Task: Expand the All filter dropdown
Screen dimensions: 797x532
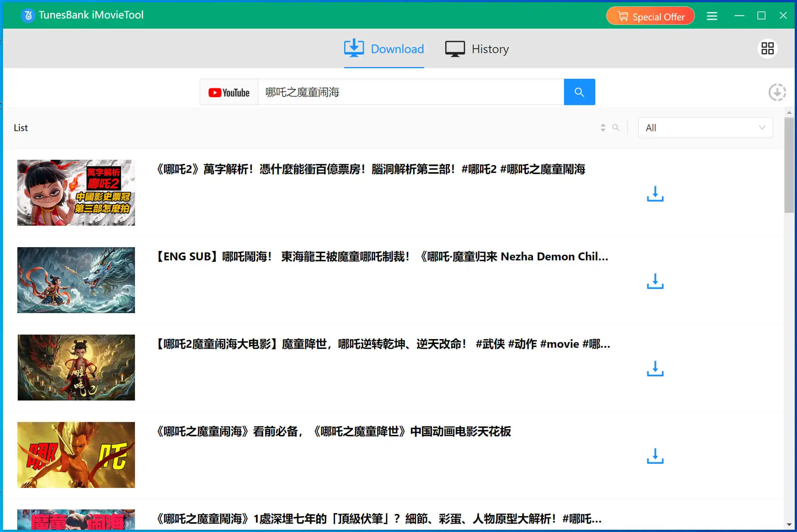Action: (705, 128)
